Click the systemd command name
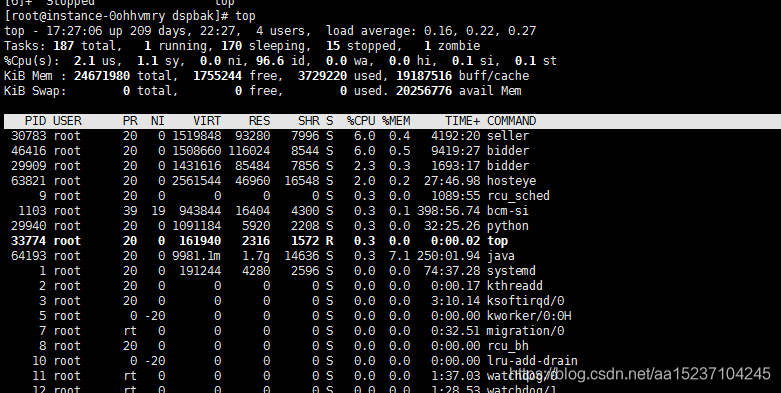The image size is (781, 393). (x=512, y=271)
